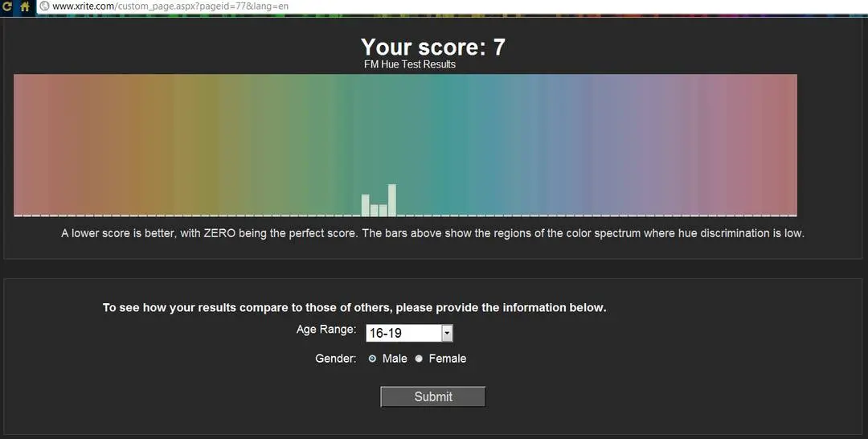Select the Male gender radio button

tap(372, 359)
